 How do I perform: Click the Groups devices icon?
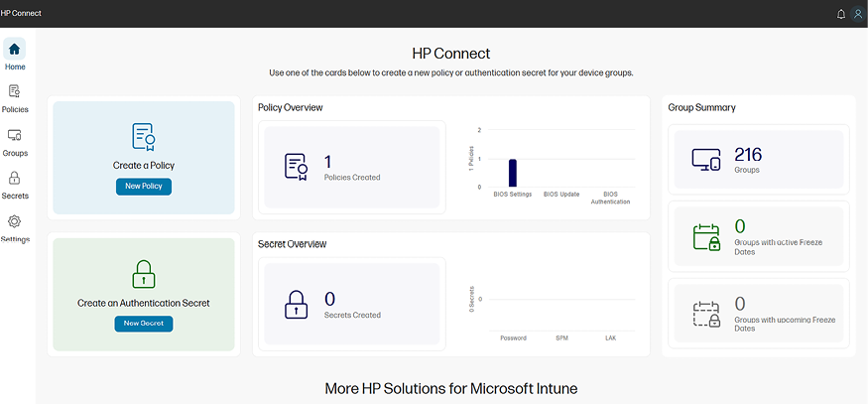pos(706,160)
